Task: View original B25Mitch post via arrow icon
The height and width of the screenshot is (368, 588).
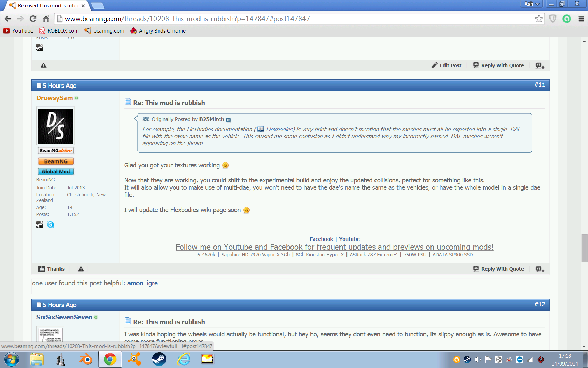Action: pos(228,120)
